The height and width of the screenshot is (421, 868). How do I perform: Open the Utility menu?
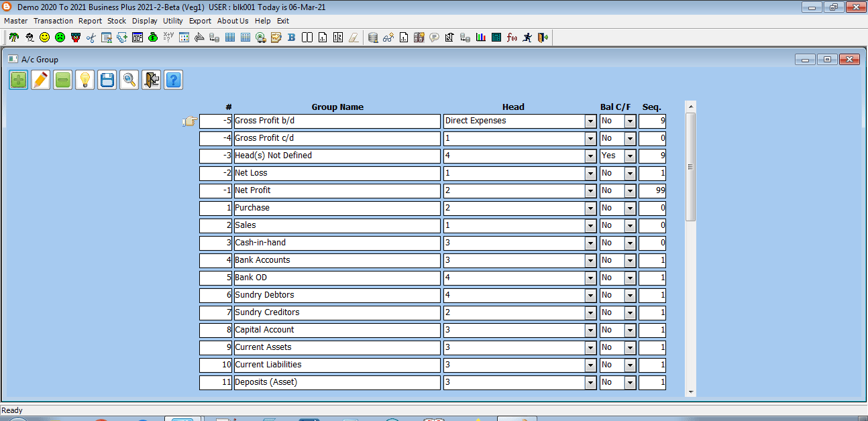[x=173, y=21]
